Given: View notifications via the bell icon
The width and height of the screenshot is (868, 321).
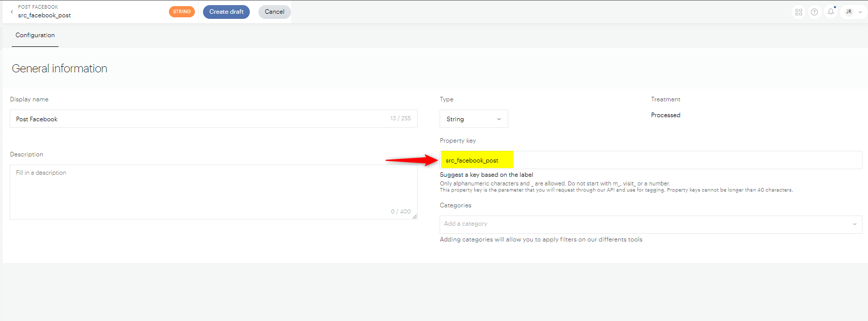Looking at the screenshot, I should 831,12.
